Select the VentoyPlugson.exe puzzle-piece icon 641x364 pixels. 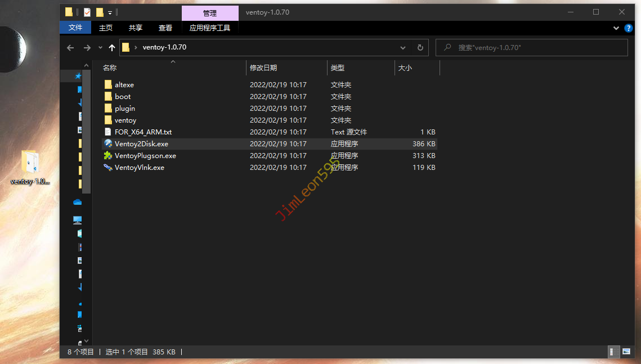tap(108, 156)
